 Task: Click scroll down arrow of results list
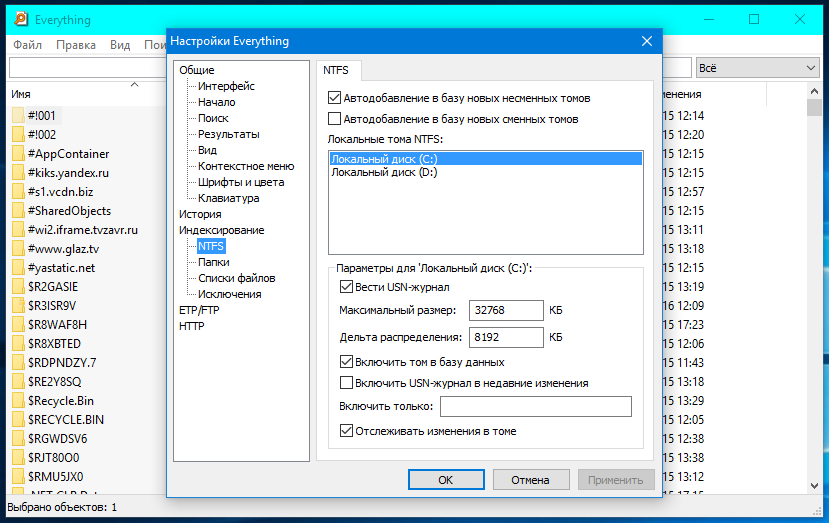point(814,485)
